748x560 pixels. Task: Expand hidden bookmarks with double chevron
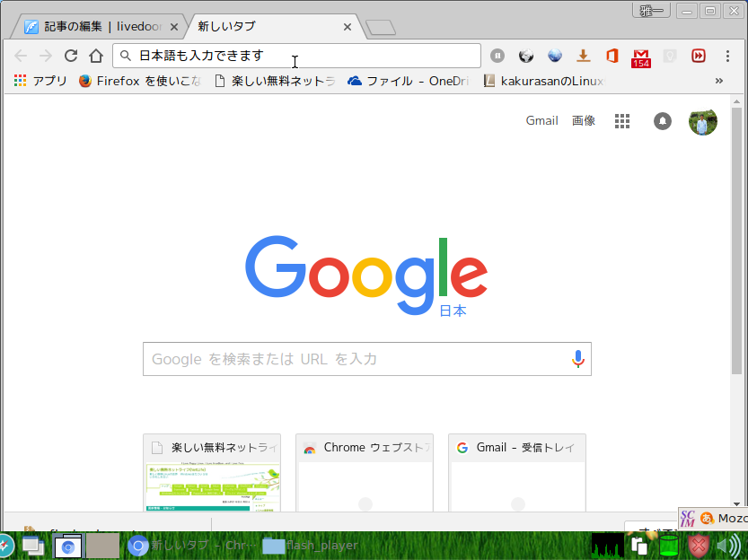(x=719, y=81)
